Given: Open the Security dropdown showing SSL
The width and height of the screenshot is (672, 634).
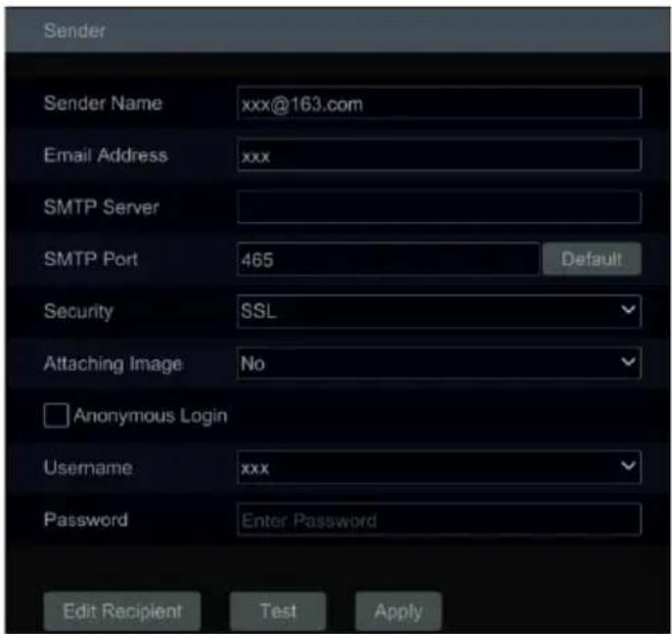Looking at the screenshot, I should (x=439, y=311).
